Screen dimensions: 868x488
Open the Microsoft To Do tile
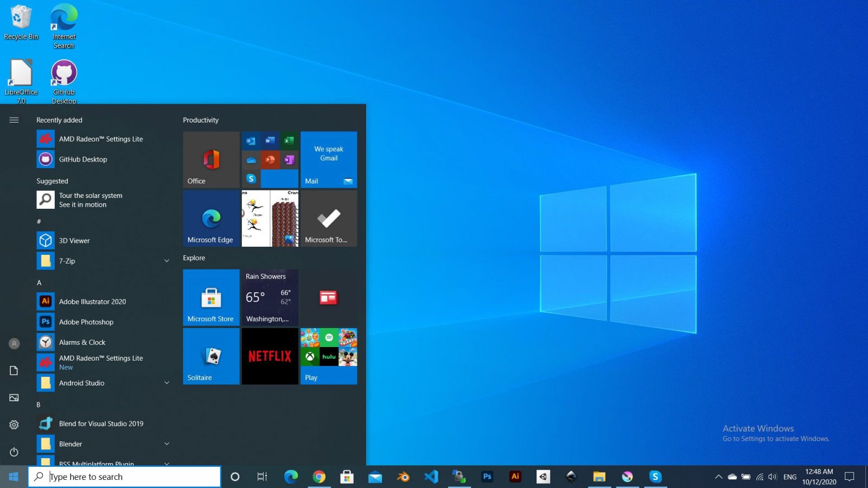click(329, 219)
